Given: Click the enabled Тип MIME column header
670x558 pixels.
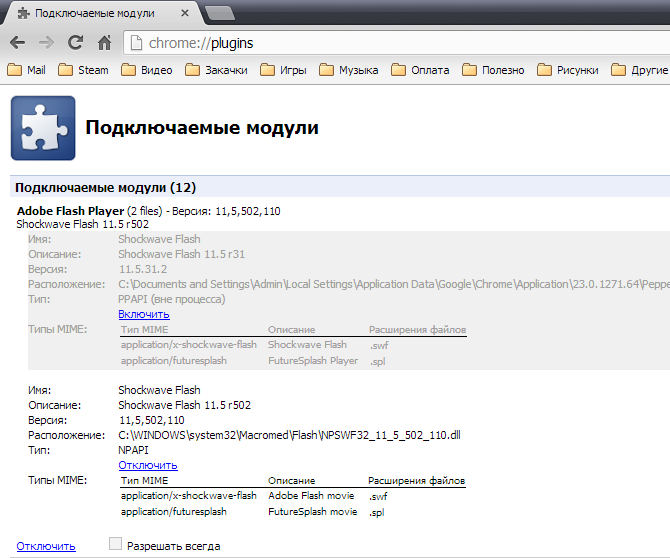Looking at the screenshot, I should pos(144,481).
